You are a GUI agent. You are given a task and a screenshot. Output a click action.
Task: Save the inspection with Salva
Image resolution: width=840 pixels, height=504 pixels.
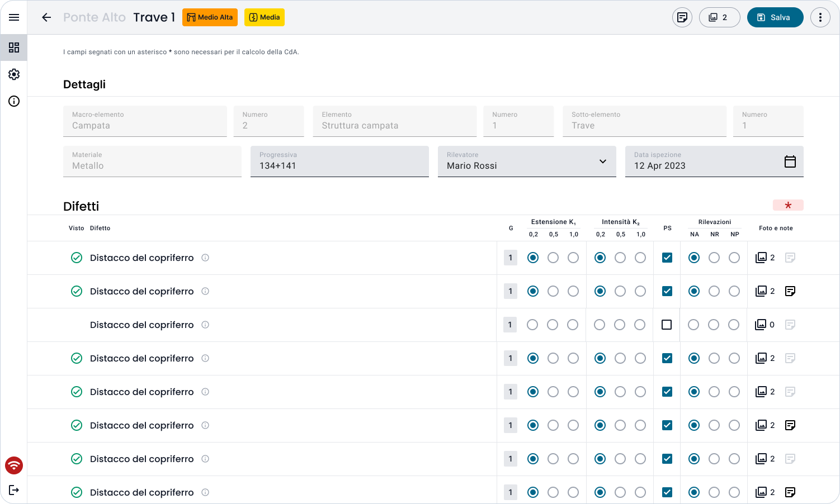(x=775, y=17)
